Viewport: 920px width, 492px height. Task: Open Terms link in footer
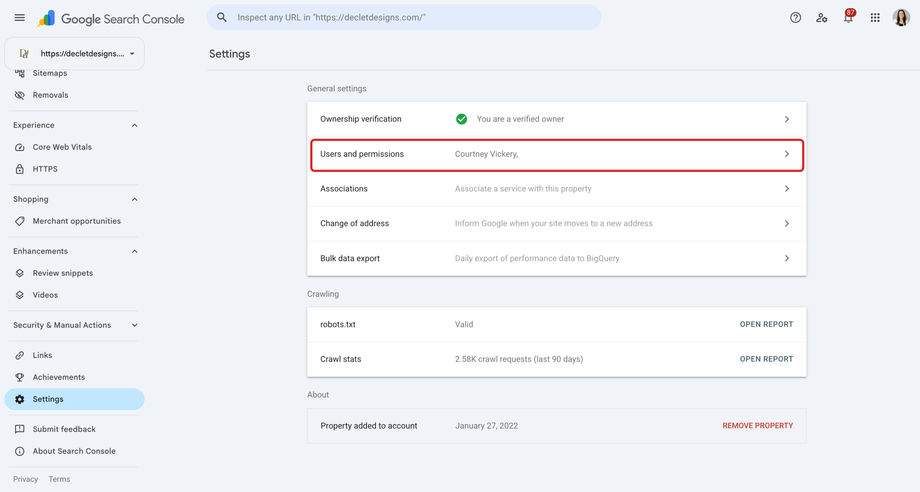pos(59,479)
